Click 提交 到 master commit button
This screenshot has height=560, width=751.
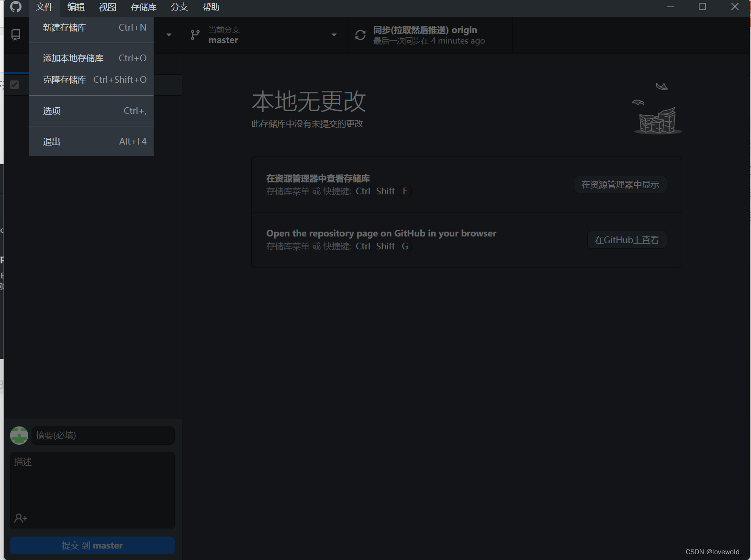point(92,546)
